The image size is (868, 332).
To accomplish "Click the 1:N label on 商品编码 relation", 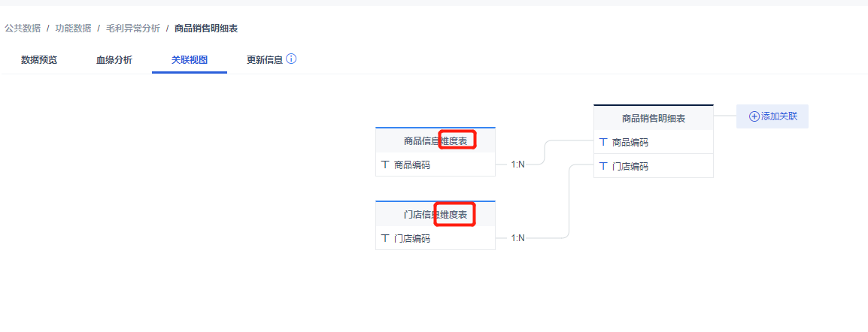I will (x=518, y=164).
